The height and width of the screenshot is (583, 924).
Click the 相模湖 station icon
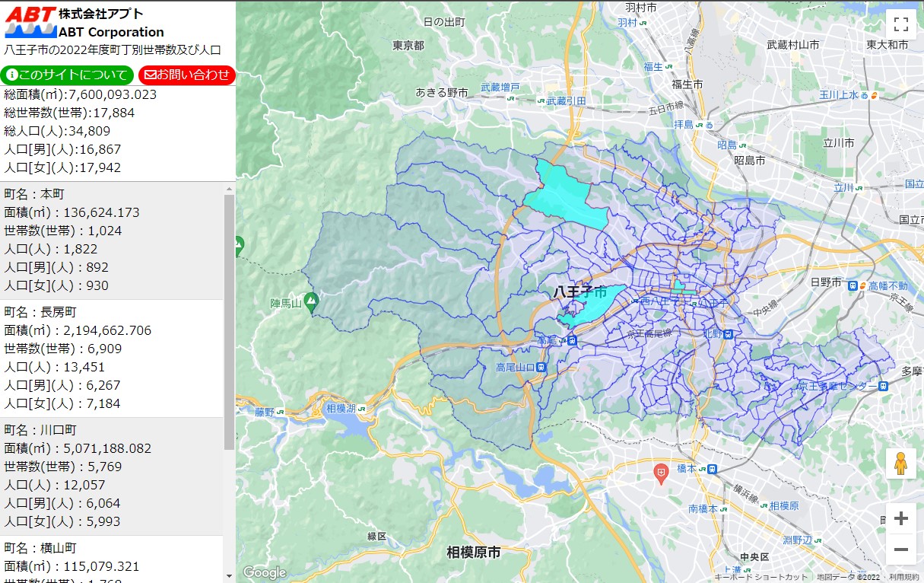(x=361, y=408)
